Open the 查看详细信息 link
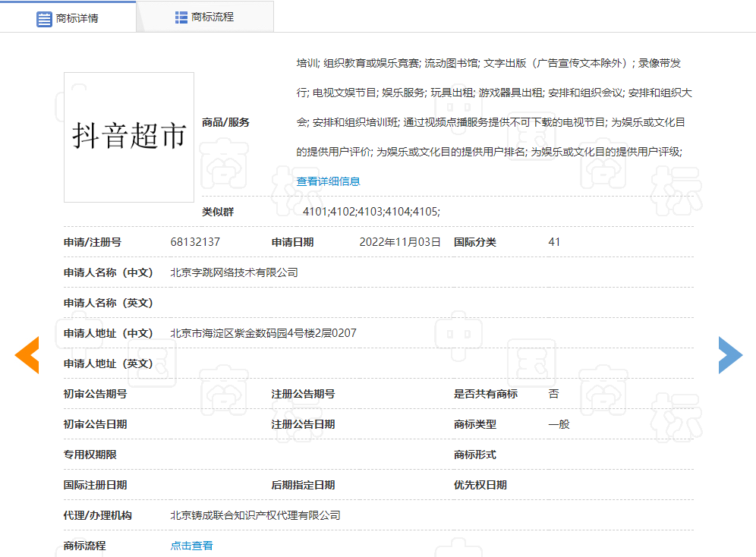The height and width of the screenshot is (557, 756). pos(329,181)
